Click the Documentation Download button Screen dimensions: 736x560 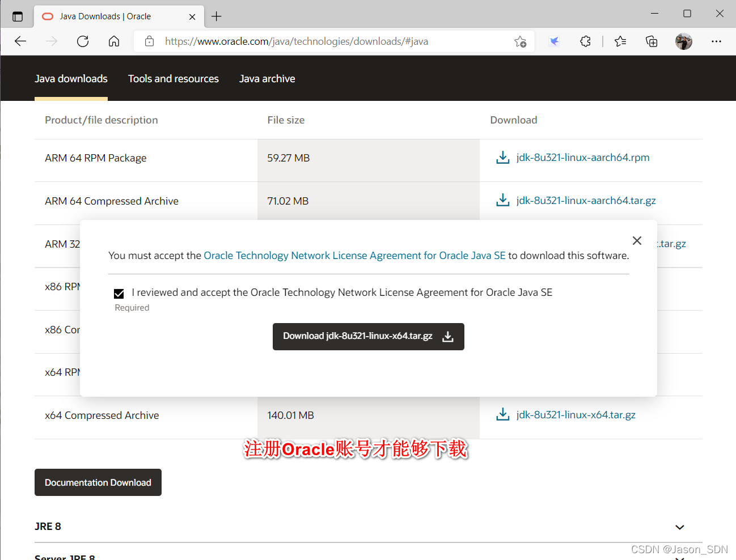pos(98,482)
